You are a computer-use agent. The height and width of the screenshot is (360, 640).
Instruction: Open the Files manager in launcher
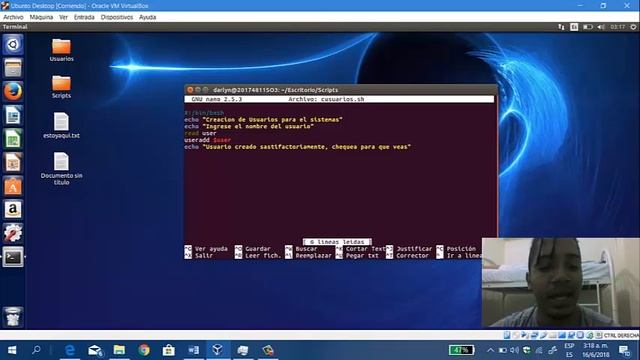(x=13, y=68)
